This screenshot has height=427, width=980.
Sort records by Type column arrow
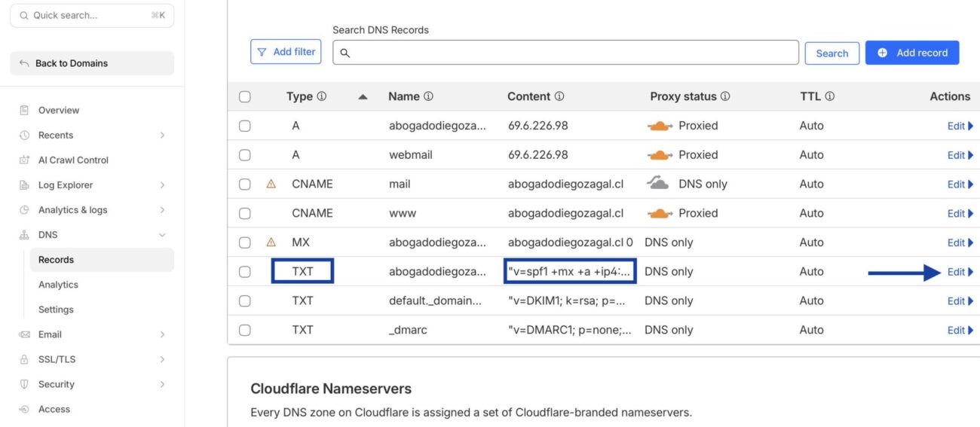pos(363,96)
